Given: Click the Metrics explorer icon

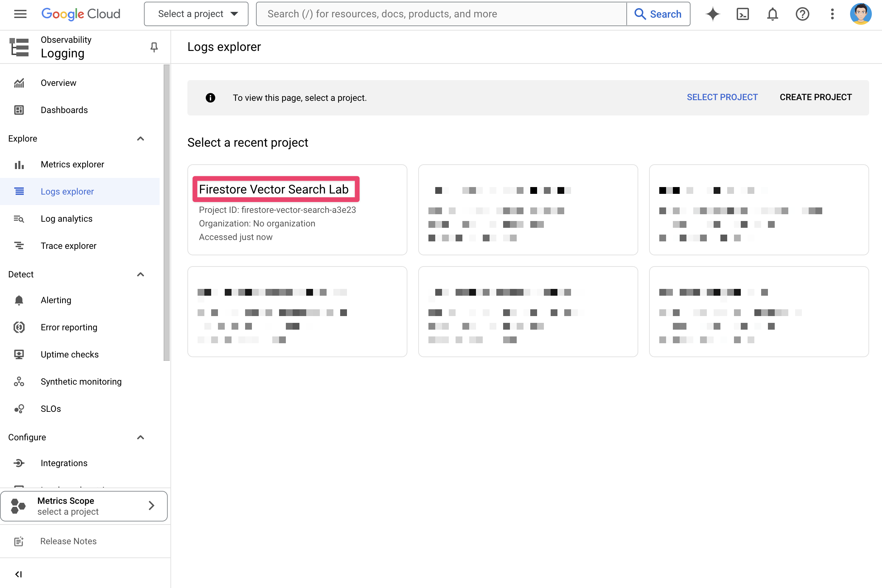Looking at the screenshot, I should pos(18,164).
